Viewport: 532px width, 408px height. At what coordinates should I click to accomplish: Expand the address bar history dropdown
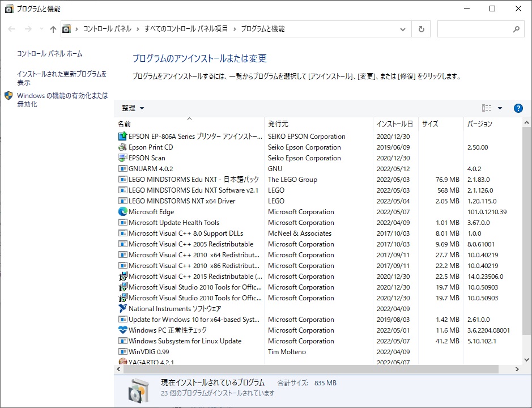tap(403, 29)
